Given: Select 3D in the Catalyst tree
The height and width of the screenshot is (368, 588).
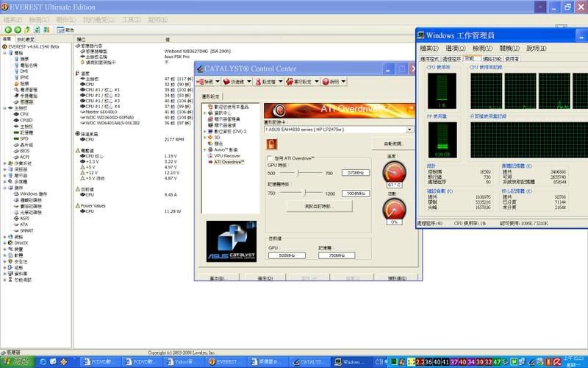Looking at the screenshot, I should [217, 138].
